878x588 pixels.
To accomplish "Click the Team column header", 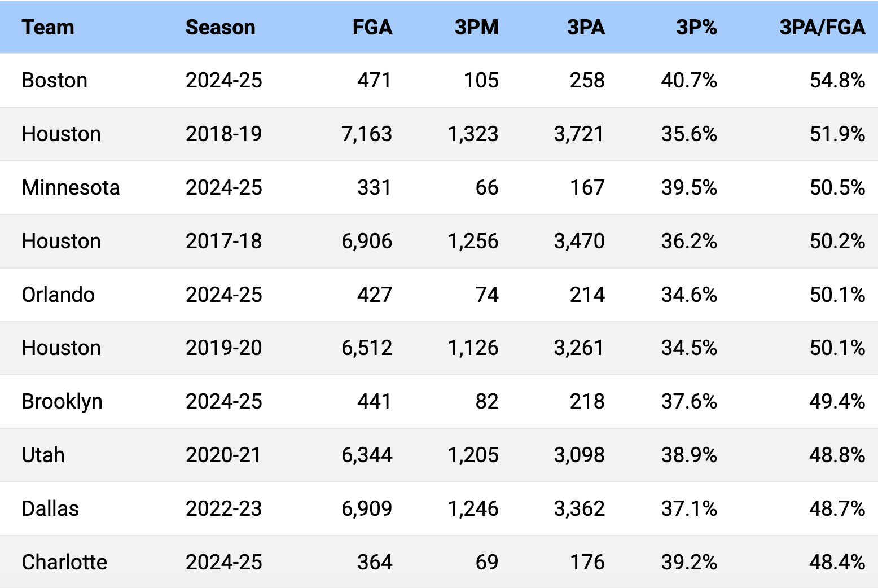I will click(48, 27).
